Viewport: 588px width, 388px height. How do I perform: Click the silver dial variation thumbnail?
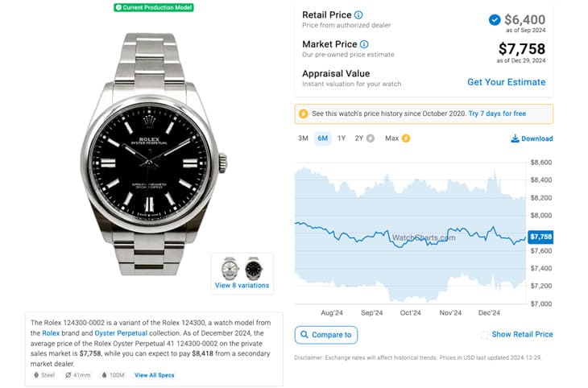pos(230,267)
